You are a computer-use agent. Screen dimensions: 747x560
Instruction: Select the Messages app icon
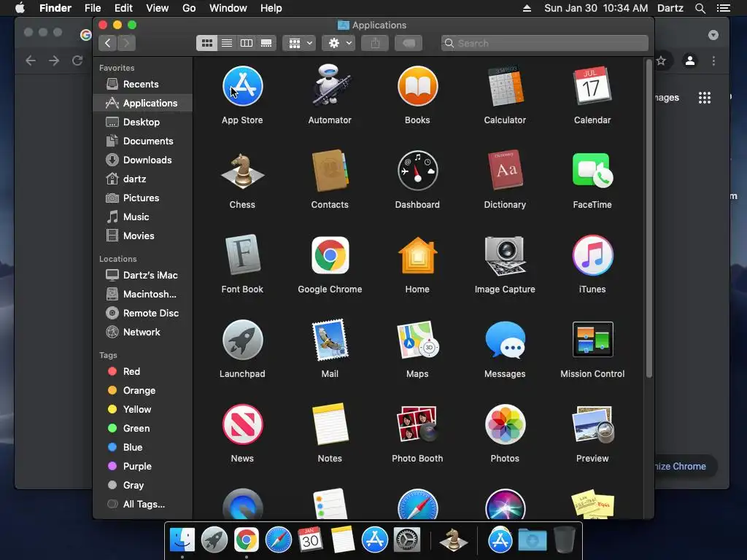[505, 340]
